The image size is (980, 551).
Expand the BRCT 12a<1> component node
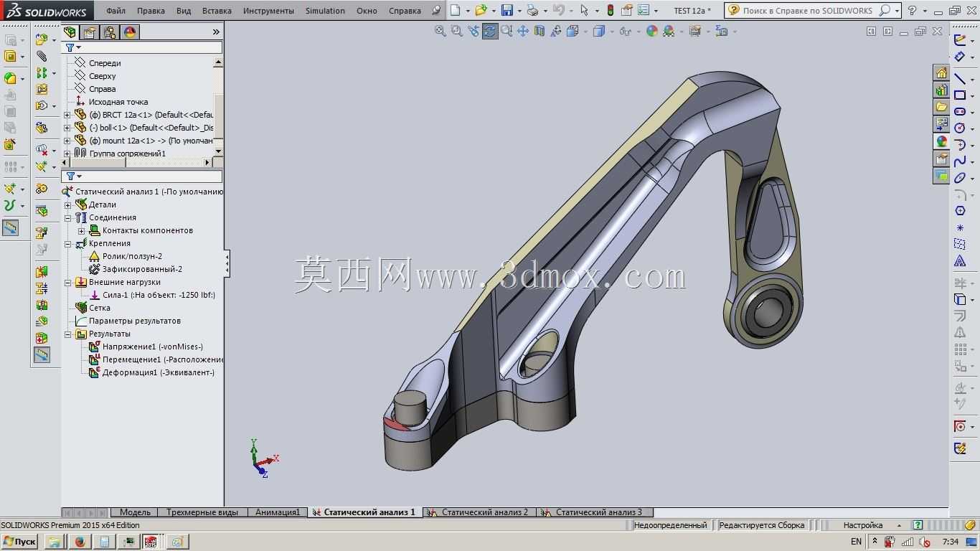67,115
